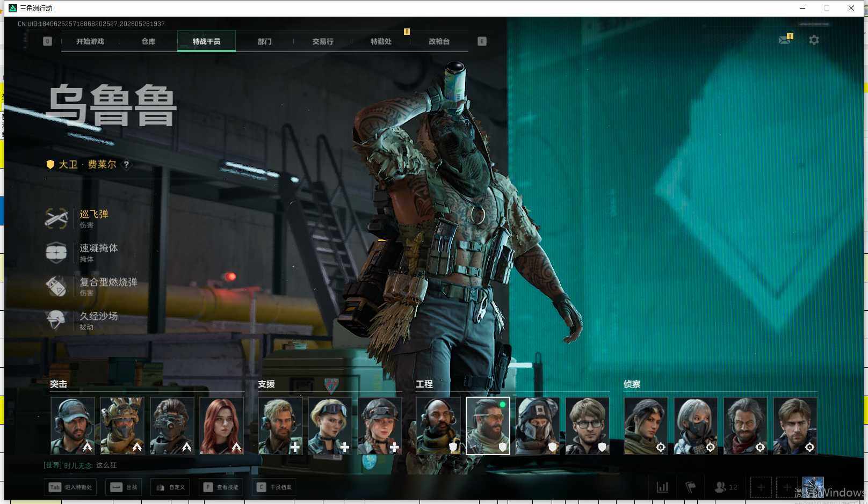Open the settings gear icon
Screen dimensions: 868x504
tap(814, 40)
